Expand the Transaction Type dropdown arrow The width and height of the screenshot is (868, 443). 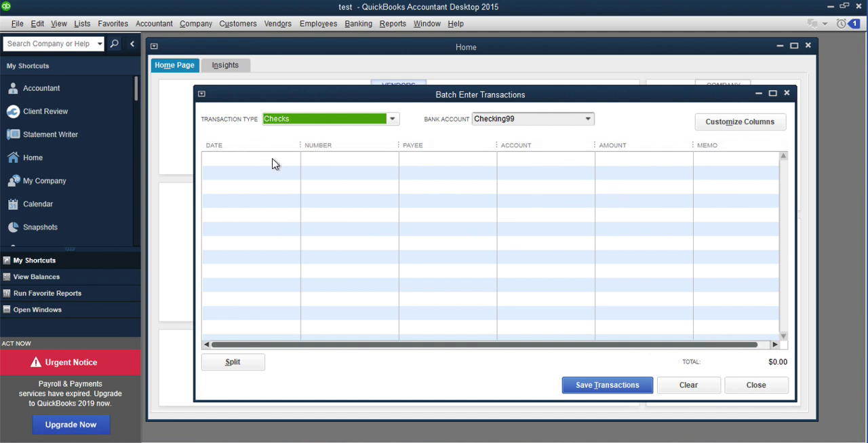click(x=392, y=119)
